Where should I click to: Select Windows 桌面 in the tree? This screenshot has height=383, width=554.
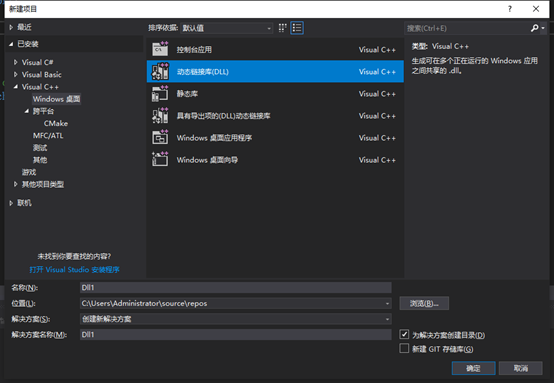[57, 99]
